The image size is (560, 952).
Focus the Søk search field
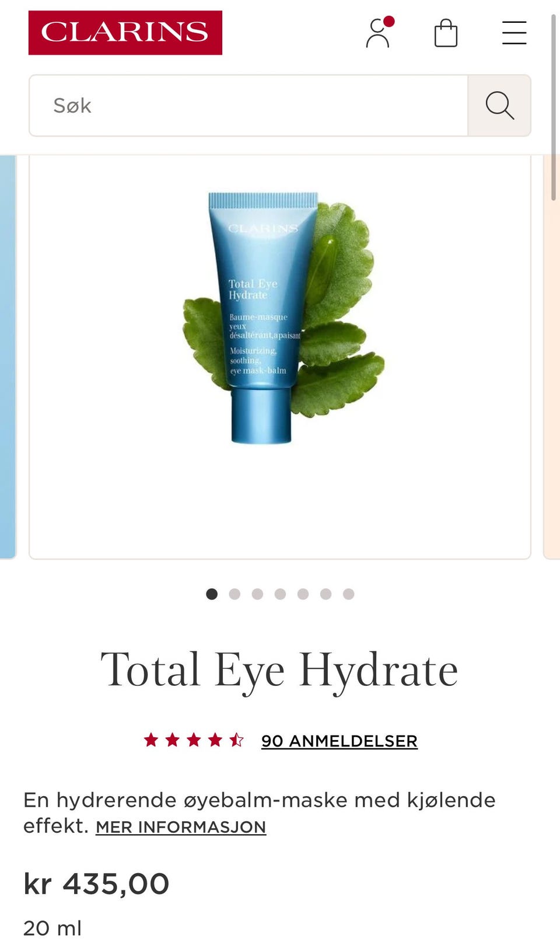[x=249, y=106]
